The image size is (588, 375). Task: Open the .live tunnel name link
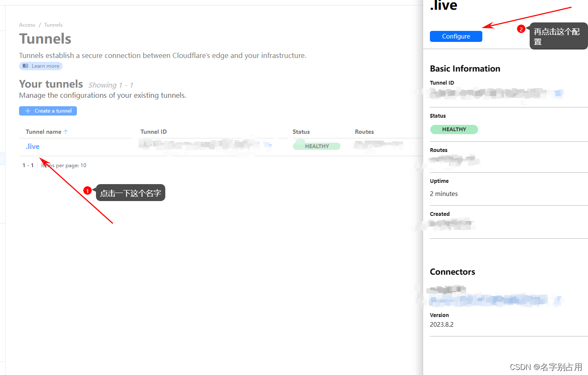33,146
